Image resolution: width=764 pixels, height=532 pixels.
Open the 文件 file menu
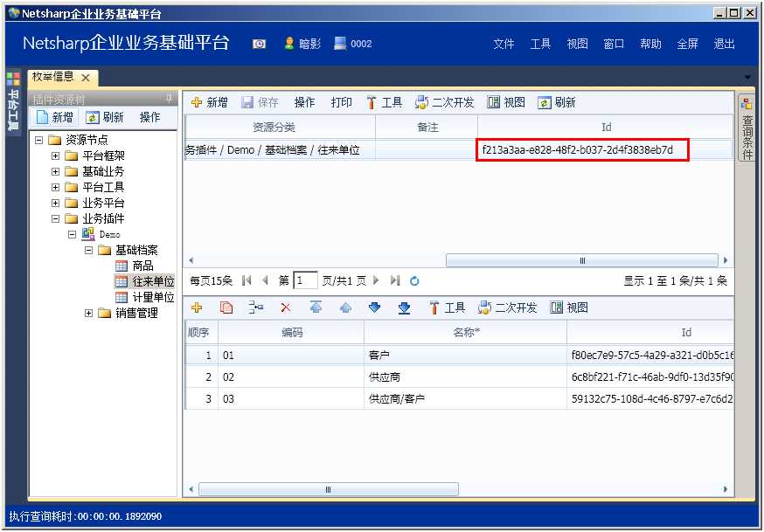coord(504,44)
